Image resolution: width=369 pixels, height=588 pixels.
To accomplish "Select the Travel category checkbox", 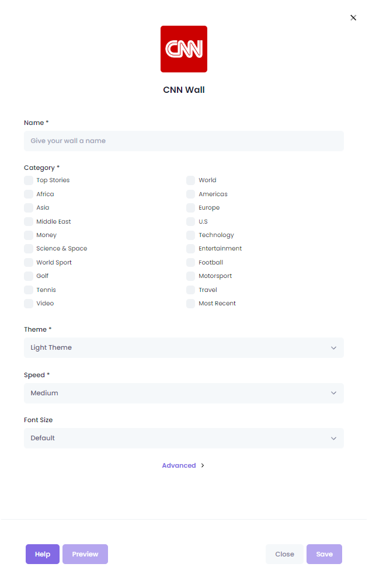I will click(190, 290).
